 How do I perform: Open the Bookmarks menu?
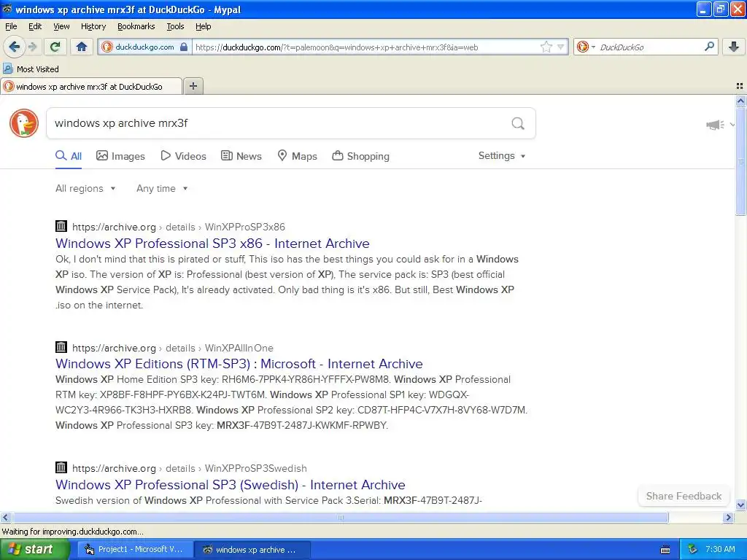point(136,26)
